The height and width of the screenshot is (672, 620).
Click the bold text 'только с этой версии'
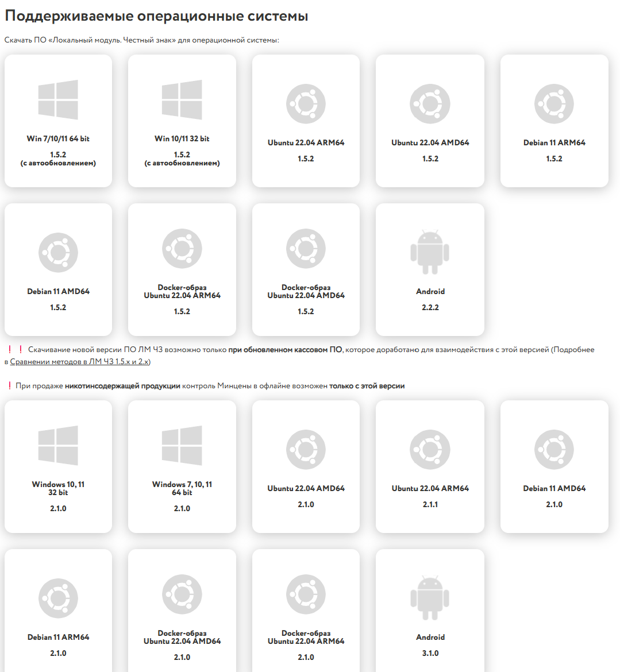(x=367, y=386)
